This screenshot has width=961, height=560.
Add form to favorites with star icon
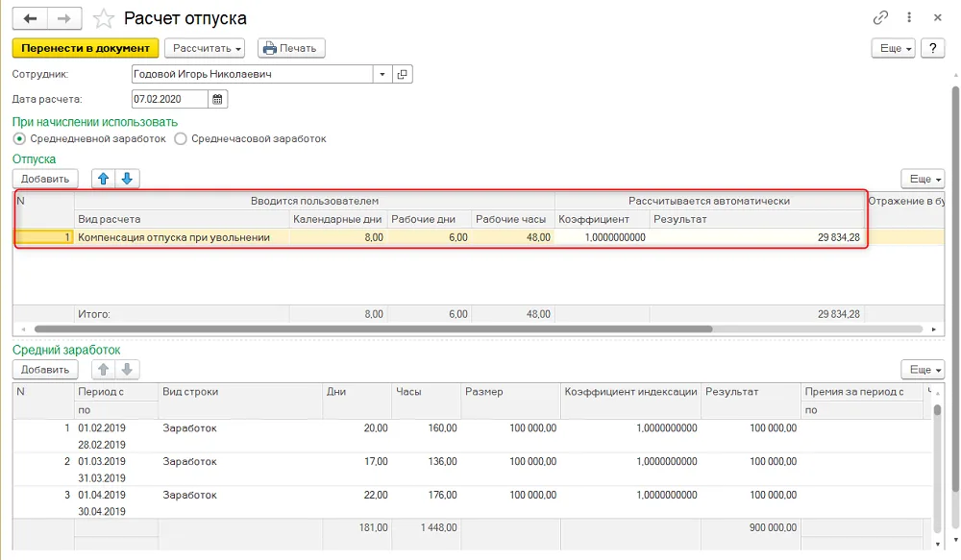103,19
